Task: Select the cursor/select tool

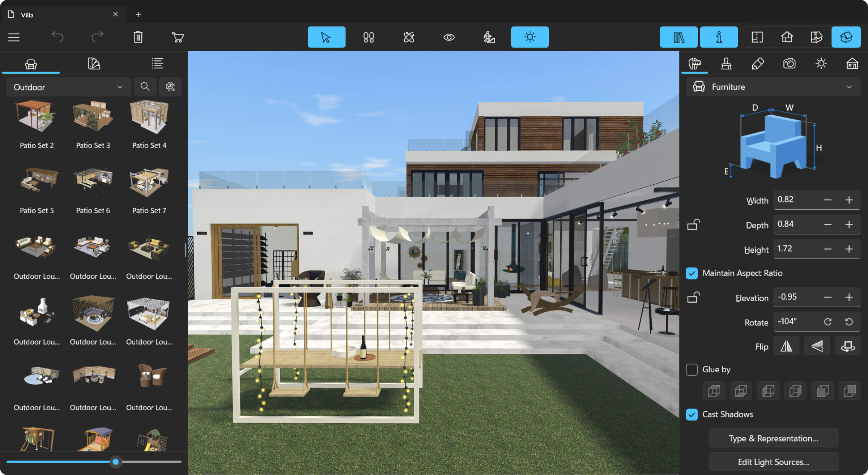Action: click(326, 37)
